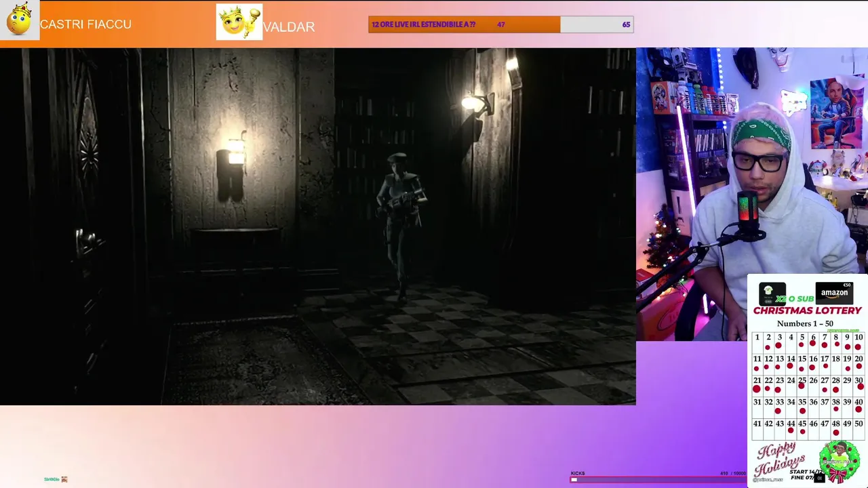Click the Resident Evil gameplay view
Viewport: 868px width, 488px height.
pos(318,226)
